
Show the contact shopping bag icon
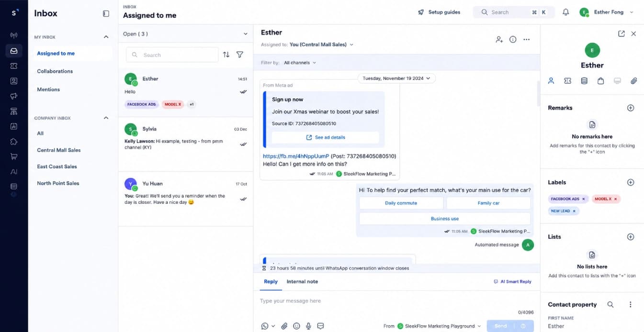click(x=600, y=81)
